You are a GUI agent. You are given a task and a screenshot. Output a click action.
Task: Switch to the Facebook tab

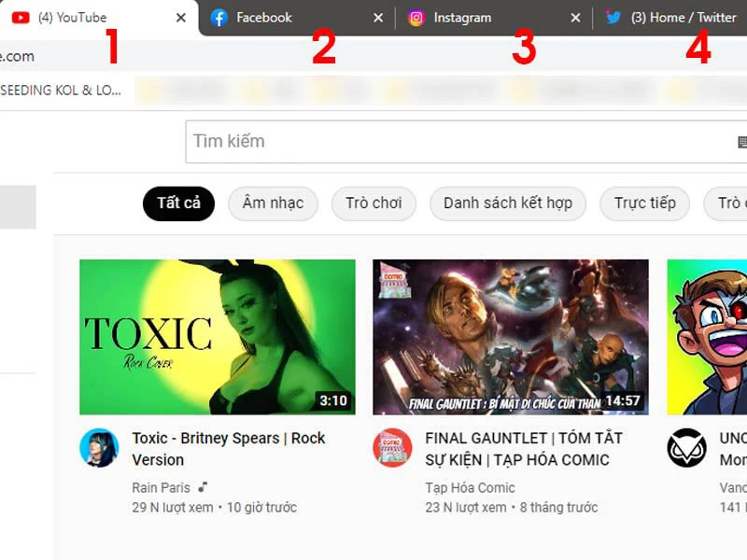[280, 18]
